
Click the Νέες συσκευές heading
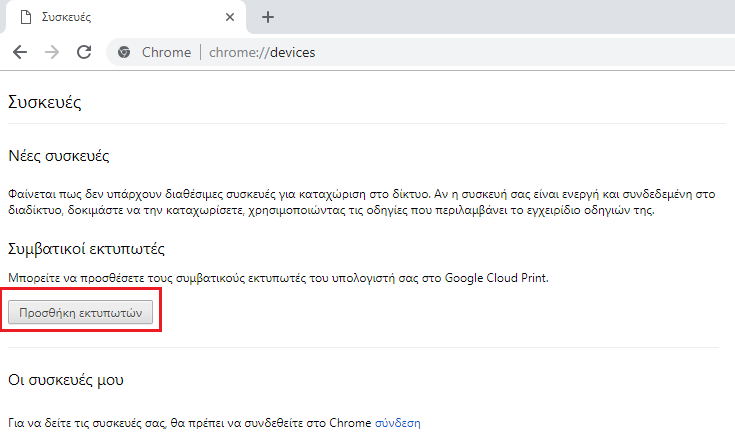tap(59, 156)
